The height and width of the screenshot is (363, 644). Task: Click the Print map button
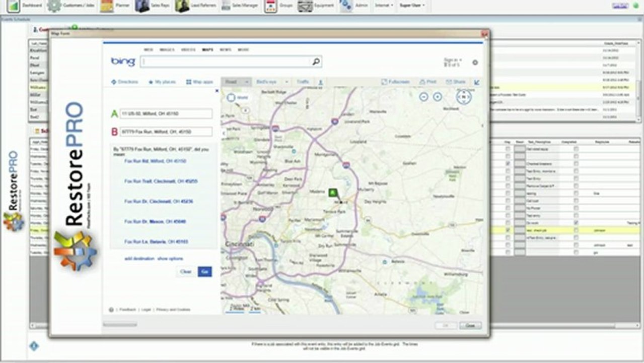click(x=428, y=82)
